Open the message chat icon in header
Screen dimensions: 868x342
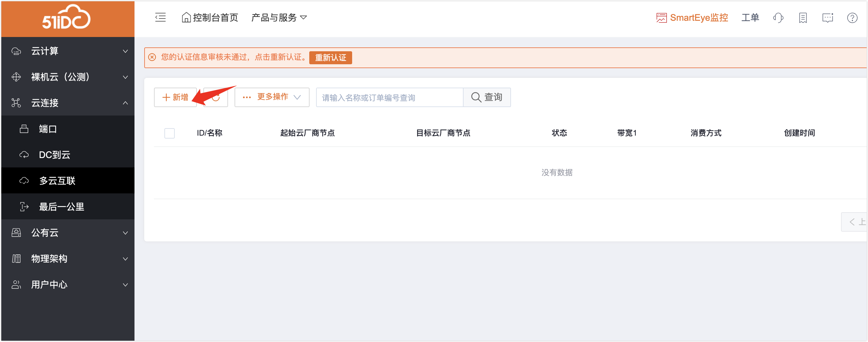click(827, 18)
